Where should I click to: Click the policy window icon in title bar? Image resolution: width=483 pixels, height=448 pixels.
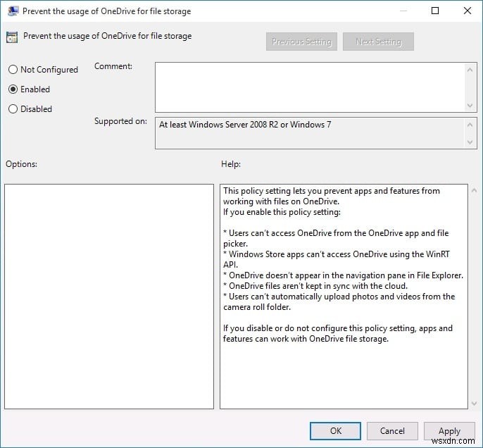coord(13,11)
